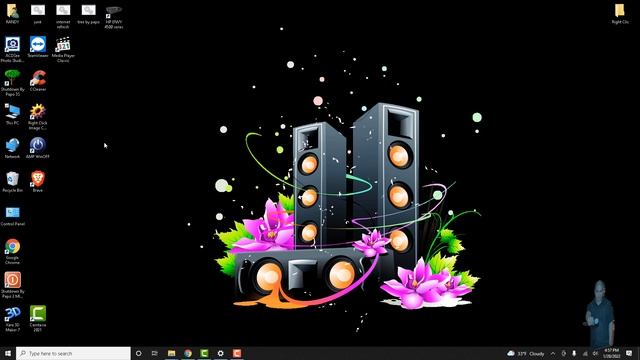Open the Action Center notifications

[x=629, y=353]
